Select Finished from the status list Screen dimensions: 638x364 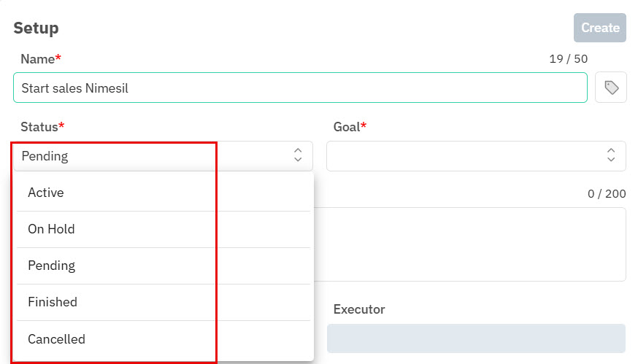pos(164,302)
